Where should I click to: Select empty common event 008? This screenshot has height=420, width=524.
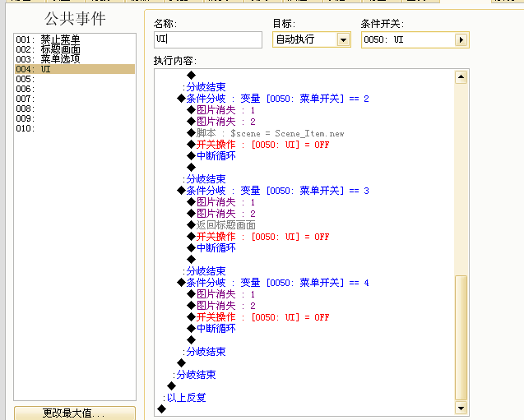click(x=75, y=108)
